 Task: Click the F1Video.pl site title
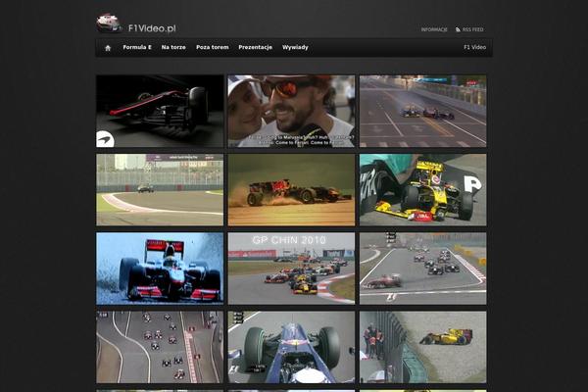point(152,28)
